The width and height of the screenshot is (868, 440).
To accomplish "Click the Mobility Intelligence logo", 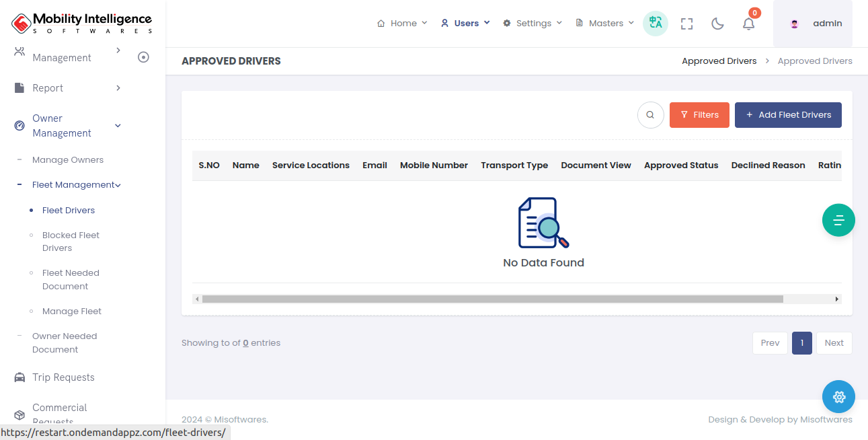I will point(82,24).
